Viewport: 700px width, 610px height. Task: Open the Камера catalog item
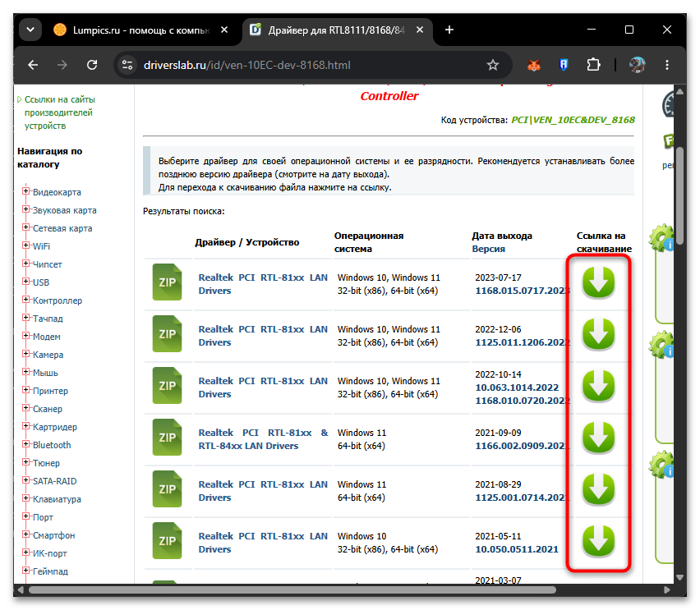[48, 355]
